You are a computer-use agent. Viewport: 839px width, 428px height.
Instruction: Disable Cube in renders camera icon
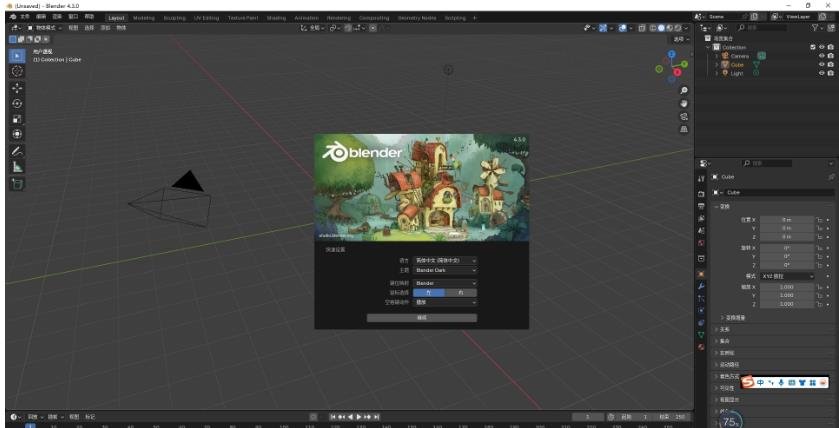(x=830, y=64)
